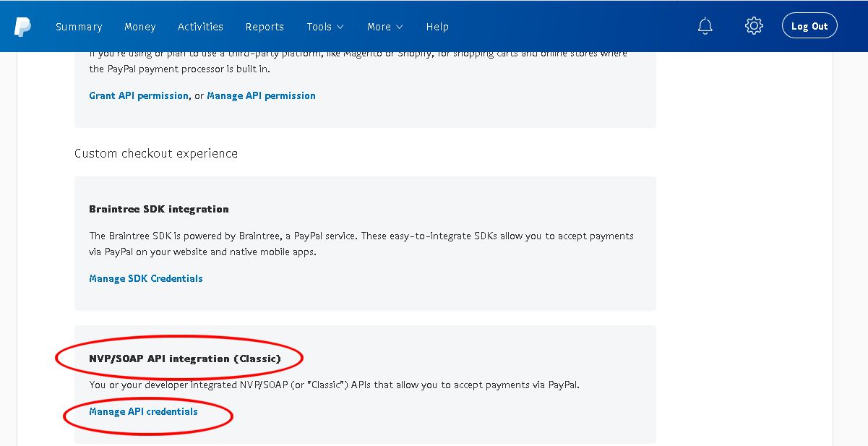Click Manage API credentials link
Viewport: 868px width, 446px height.
pyautogui.click(x=143, y=411)
